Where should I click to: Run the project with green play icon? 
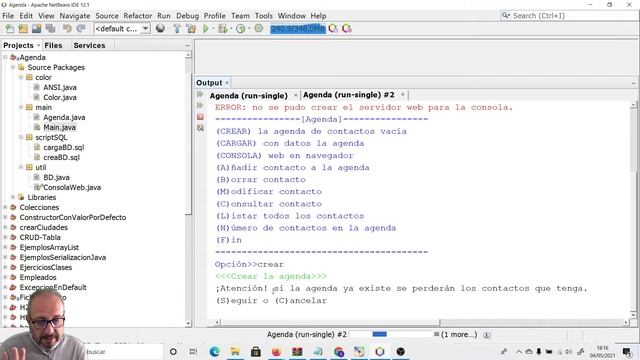click(x=206, y=29)
